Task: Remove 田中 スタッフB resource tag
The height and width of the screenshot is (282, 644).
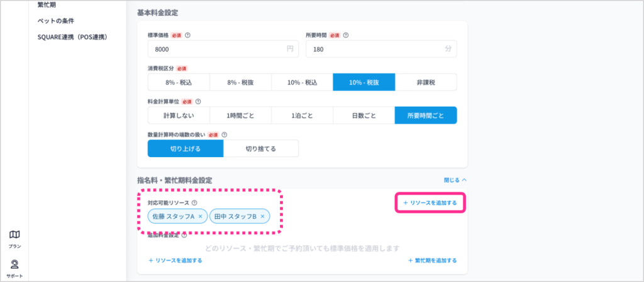Action: (263, 217)
